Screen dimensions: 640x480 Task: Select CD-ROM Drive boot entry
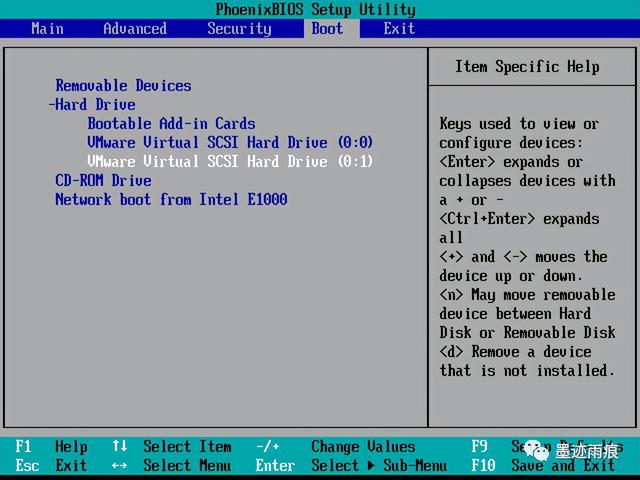(103, 180)
